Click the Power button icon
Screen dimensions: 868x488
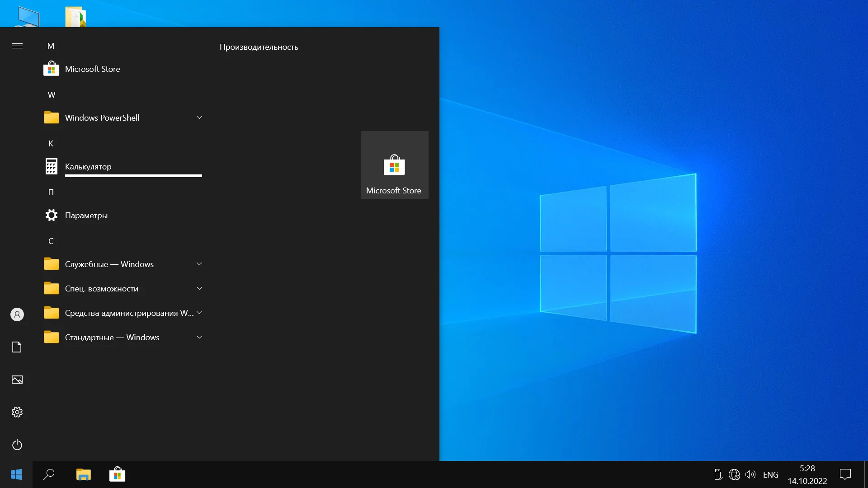pyautogui.click(x=17, y=445)
